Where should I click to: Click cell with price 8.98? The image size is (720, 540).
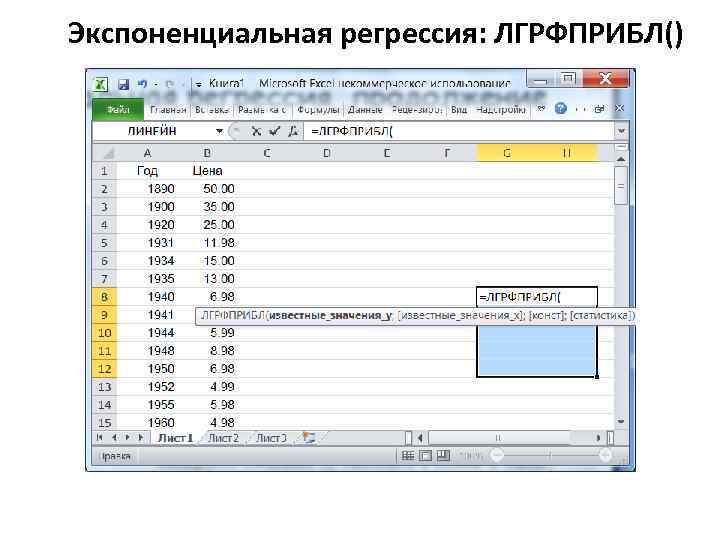pyautogui.click(x=207, y=351)
